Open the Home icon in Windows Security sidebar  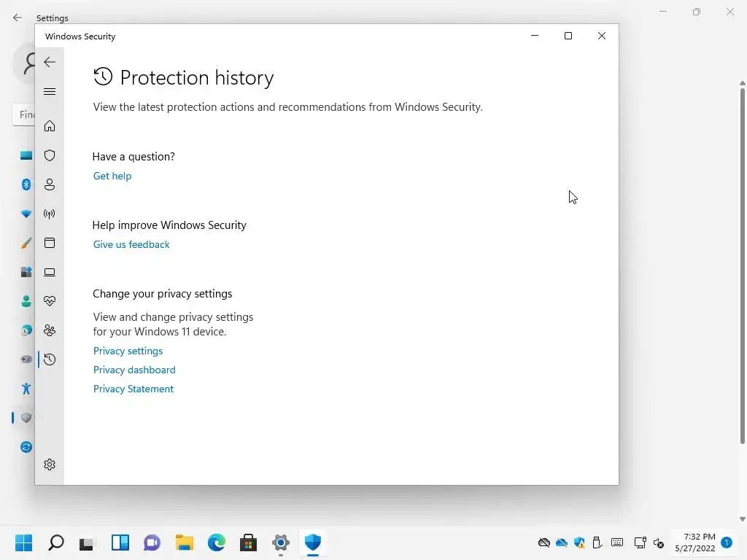point(50,125)
